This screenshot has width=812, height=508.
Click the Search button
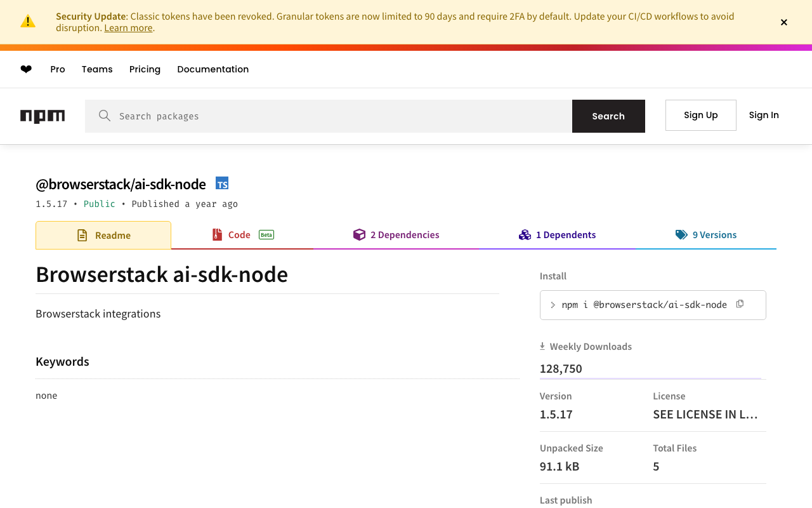click(x=608, y=116)
